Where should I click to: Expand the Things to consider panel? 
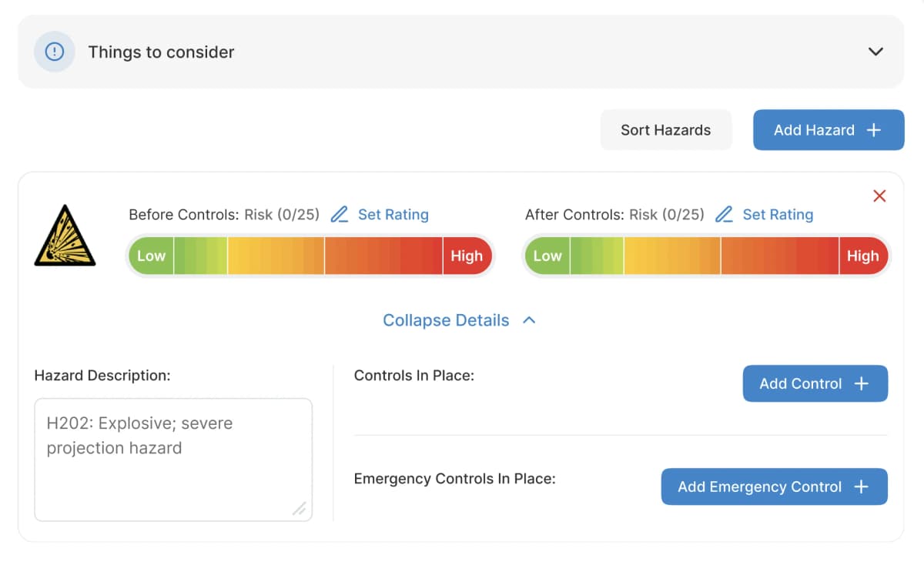875,52
